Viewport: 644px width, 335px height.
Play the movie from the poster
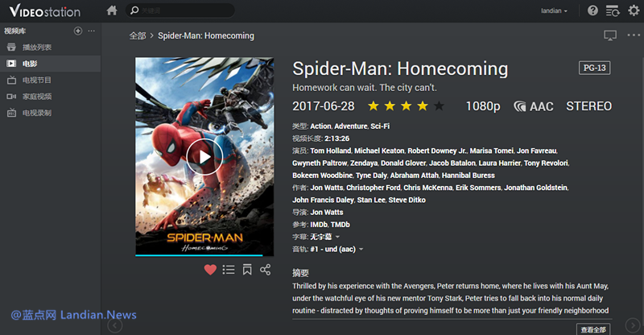click(204, 157)
